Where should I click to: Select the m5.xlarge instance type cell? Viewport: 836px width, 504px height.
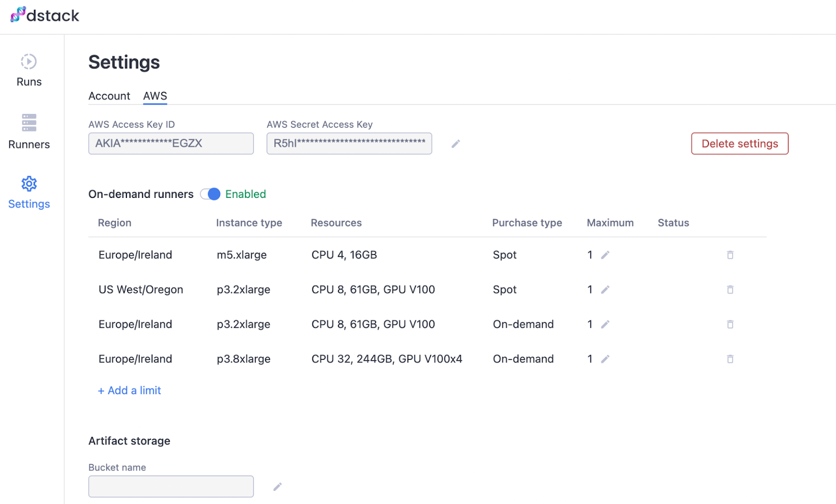[x=241, y=255]
